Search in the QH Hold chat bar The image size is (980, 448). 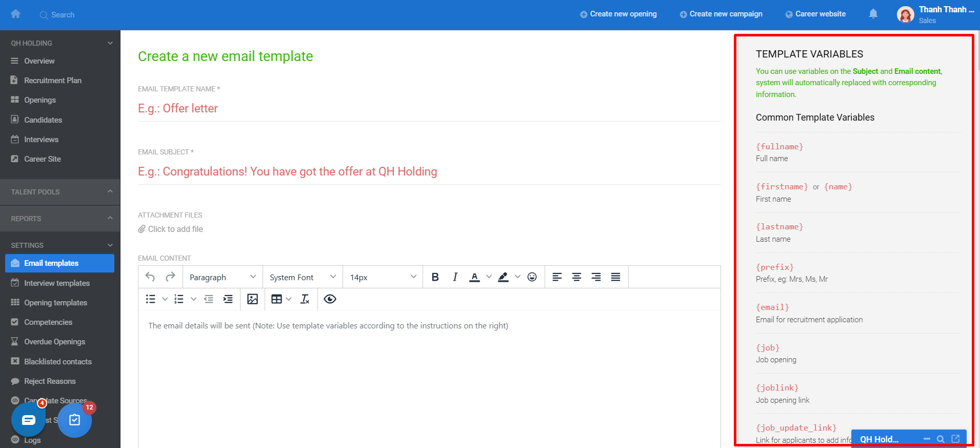[x=941, y=439]
